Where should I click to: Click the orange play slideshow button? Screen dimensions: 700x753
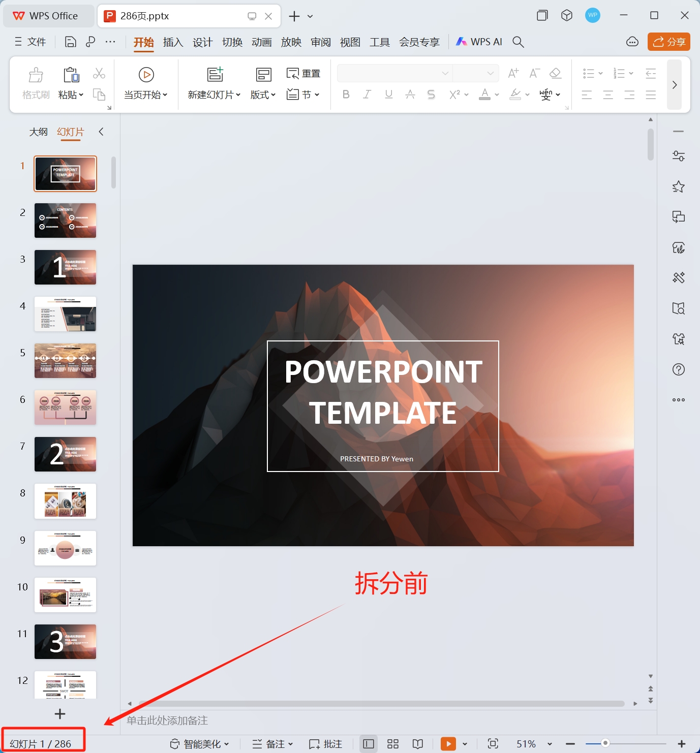(448, 744)
